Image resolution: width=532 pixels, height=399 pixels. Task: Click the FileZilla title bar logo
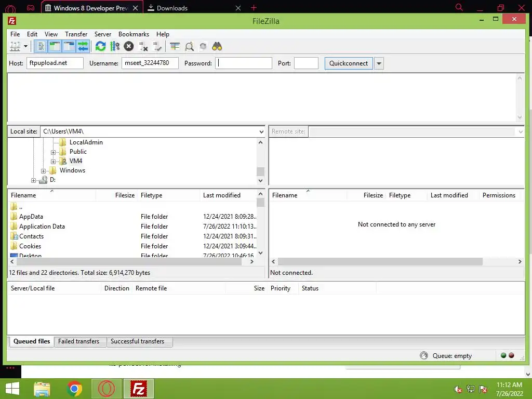click(12, 21)
